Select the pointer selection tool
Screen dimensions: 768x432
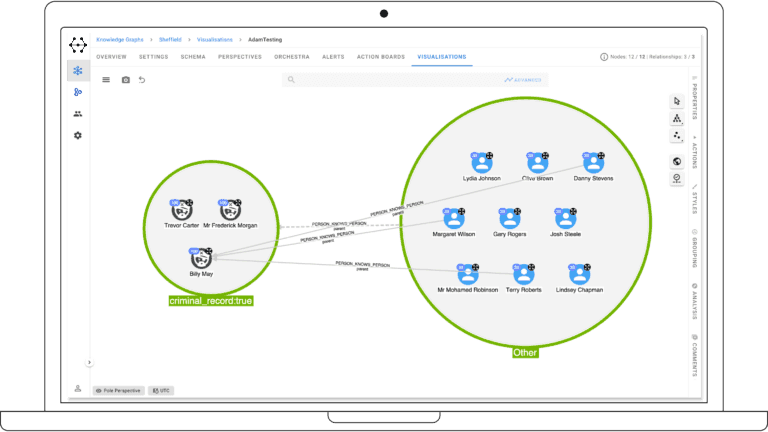pyautogui.click(x=677, y=101)
